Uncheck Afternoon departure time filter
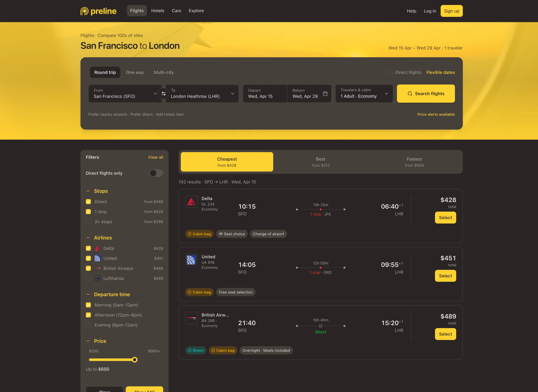The height and width of the screenshot is (392, 538). point(88,315)
